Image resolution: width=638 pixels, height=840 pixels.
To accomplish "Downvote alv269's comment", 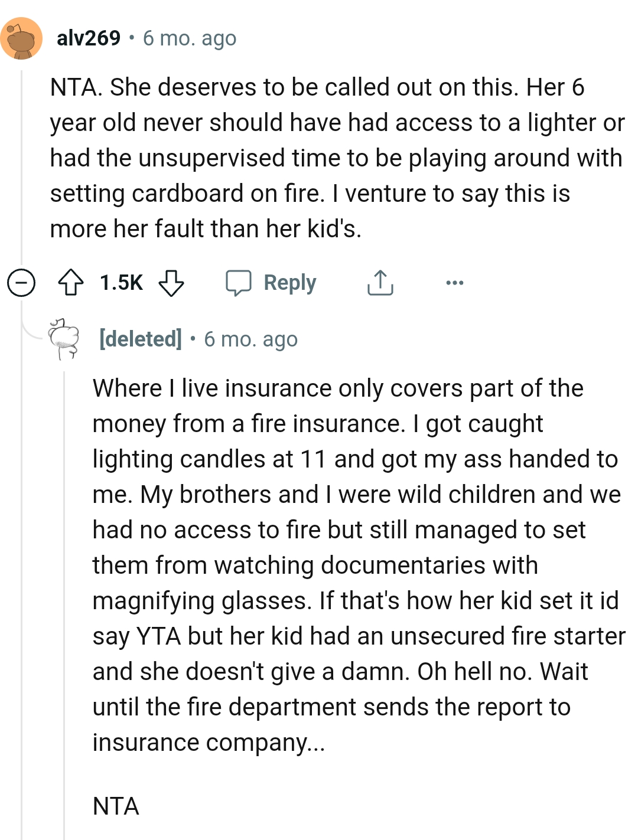I will coord(171,284).
